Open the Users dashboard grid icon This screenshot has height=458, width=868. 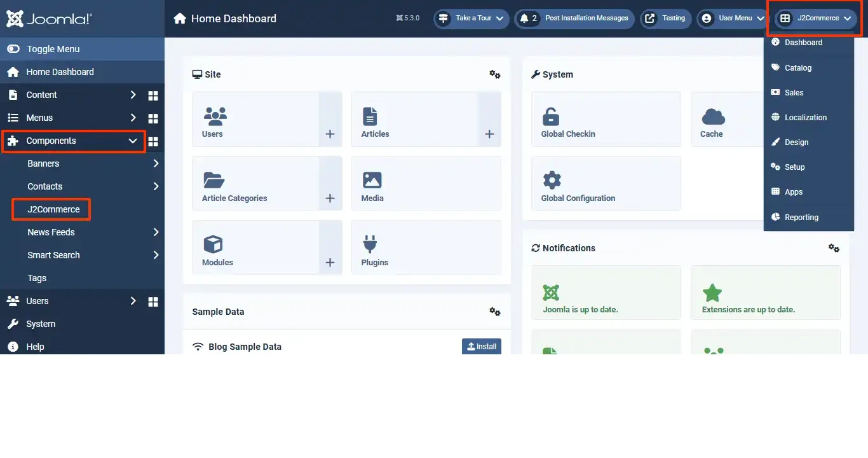153,302
